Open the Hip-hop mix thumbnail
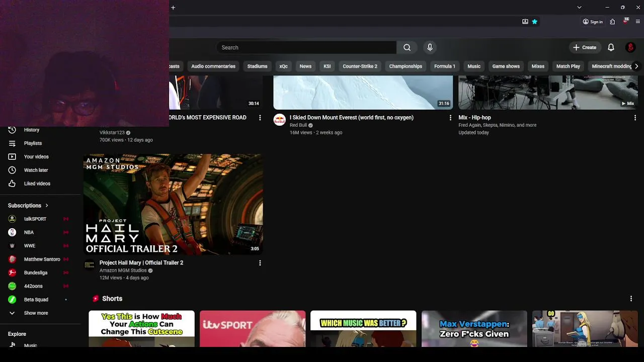This screenshot has height=362, width=644. point(548,93)
